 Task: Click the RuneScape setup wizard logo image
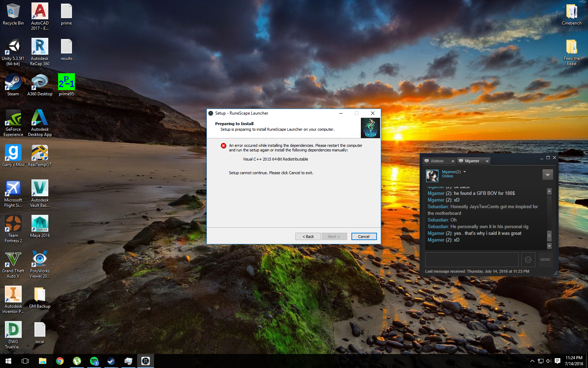coord(370,128)
